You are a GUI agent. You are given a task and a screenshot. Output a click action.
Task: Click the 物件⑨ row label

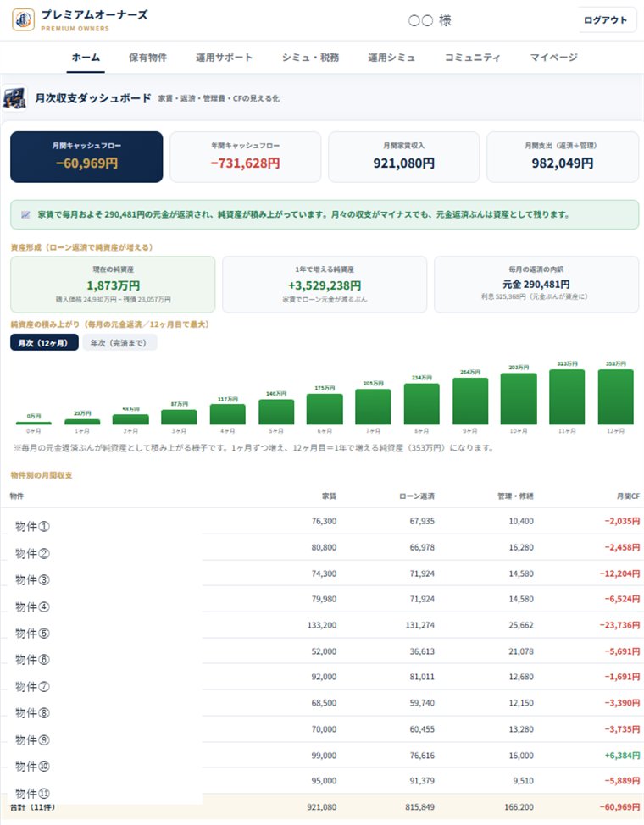point(32,739)
